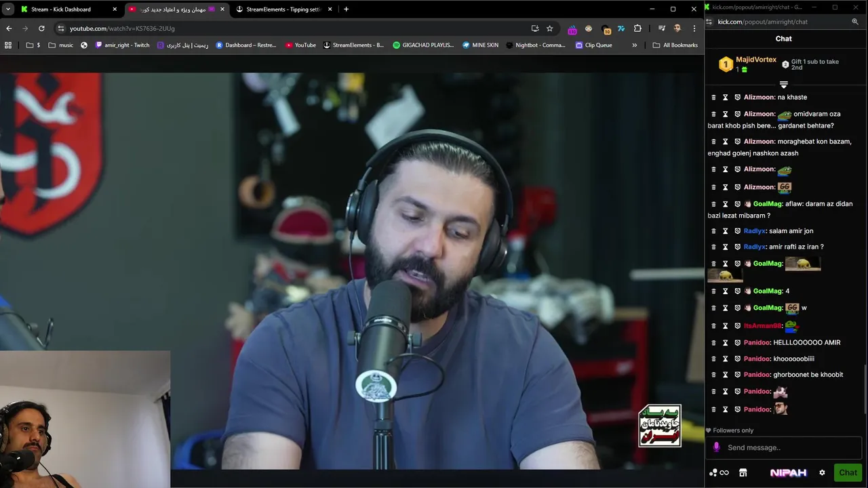Open Chrome three-dot menu
Image resolution: width=868 pixels, height=488 pixels.
pyautogui.click(x=694, y=28)
